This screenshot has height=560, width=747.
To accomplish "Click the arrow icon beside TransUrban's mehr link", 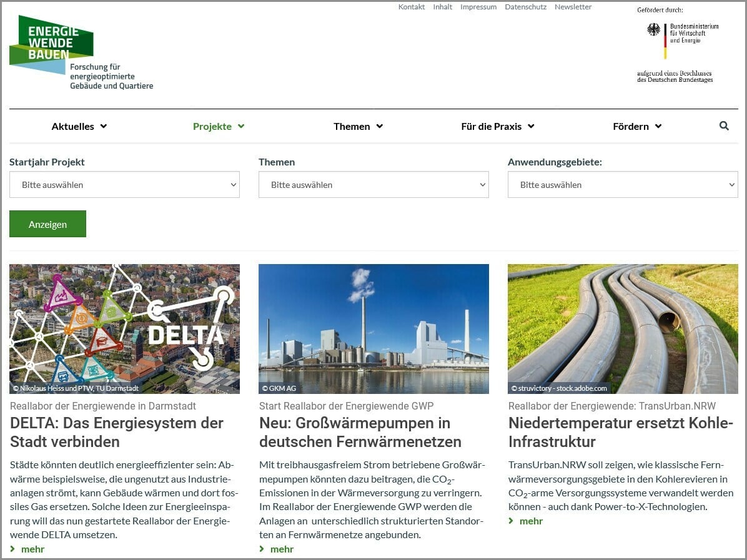I will (x=511, y=521).
